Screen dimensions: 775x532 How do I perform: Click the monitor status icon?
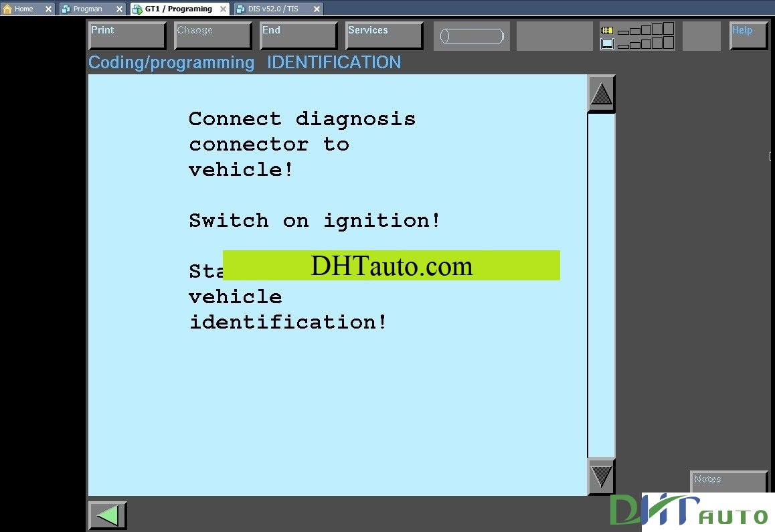[x=607, y=43]
